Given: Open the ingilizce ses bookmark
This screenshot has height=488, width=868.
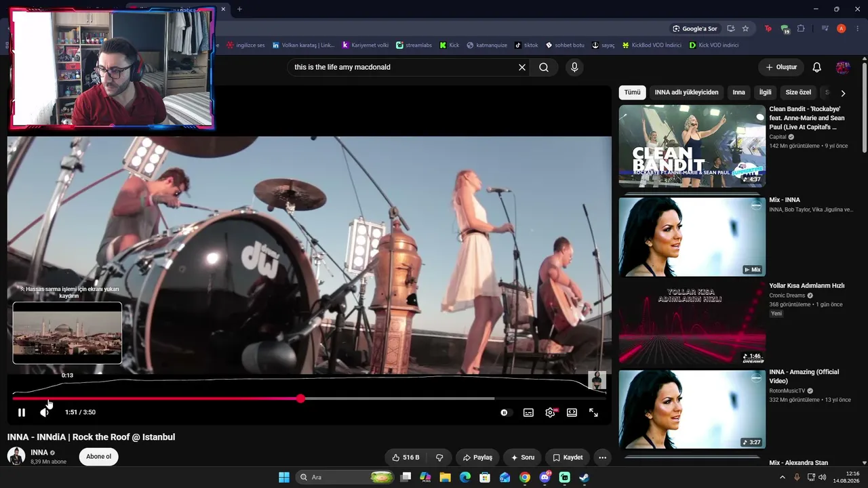Looking at the screenshot, I should (x=246, y=45).
